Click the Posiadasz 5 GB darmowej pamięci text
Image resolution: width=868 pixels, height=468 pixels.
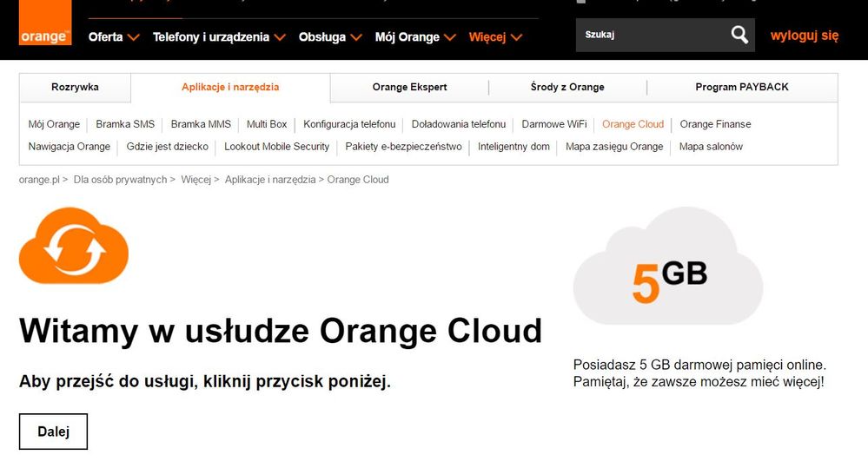tap(699, 373)
